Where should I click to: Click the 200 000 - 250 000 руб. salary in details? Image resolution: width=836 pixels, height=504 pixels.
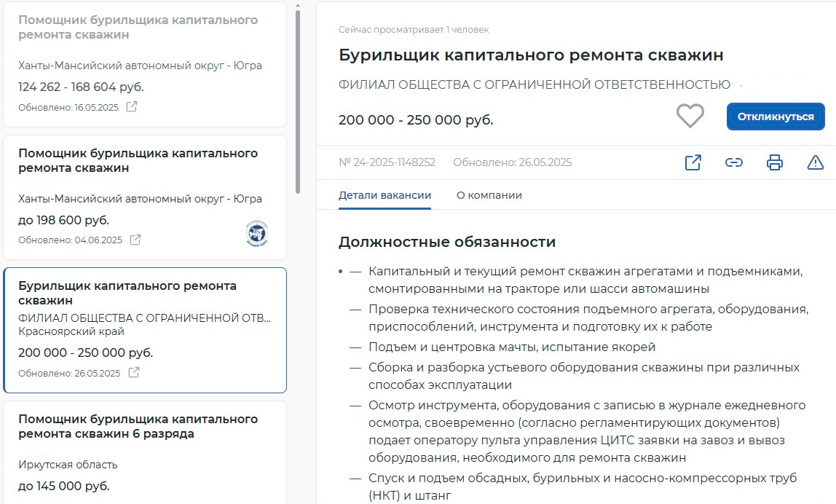pyautogui.click(x=416, y=120)
